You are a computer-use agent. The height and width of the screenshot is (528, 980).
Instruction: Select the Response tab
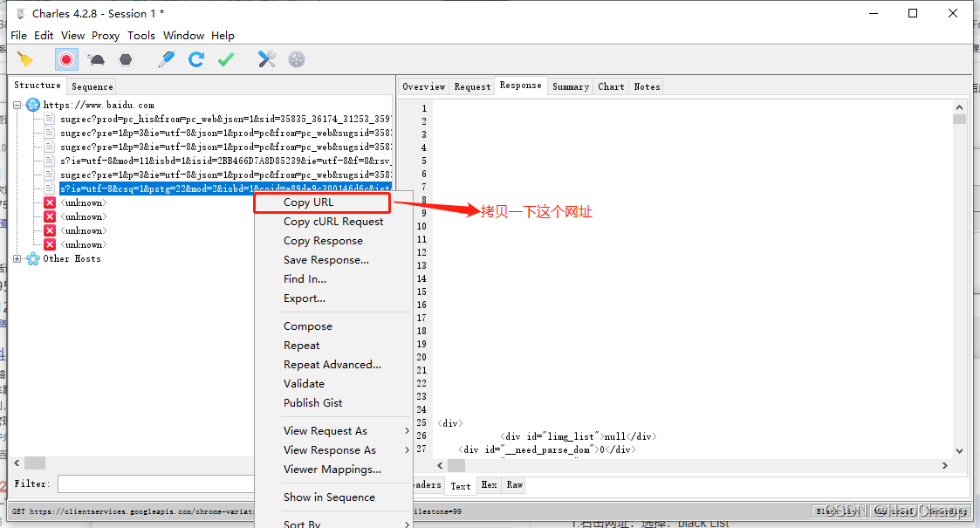click(x=521, y=86)
